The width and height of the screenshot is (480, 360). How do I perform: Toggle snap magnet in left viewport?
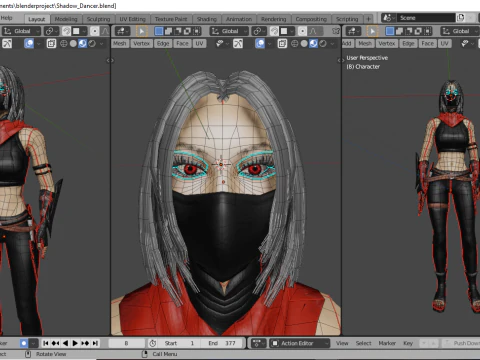[66, 31]
